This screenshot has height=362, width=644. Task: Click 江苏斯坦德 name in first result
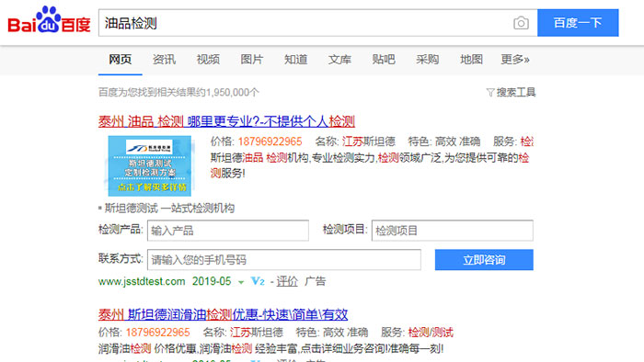368,141
